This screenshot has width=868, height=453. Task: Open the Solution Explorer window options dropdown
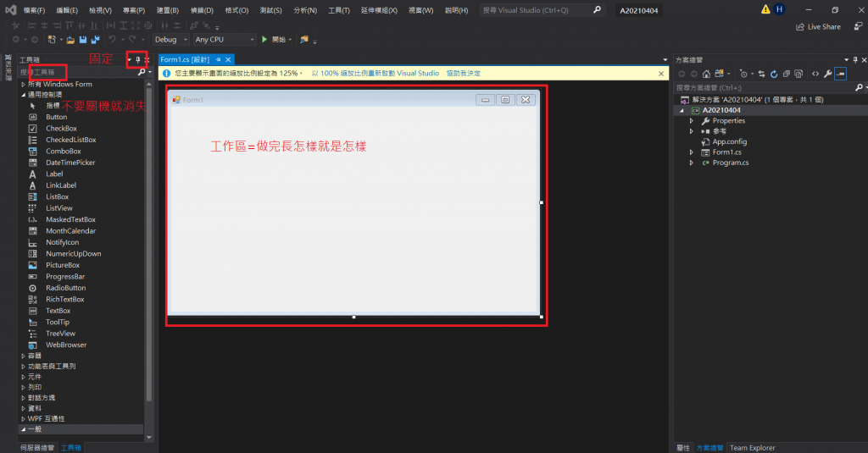[x=847, y=60]
